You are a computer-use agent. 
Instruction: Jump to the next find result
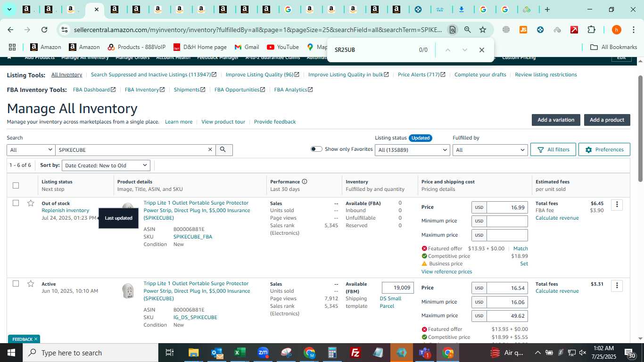click(x=465, y=50)
